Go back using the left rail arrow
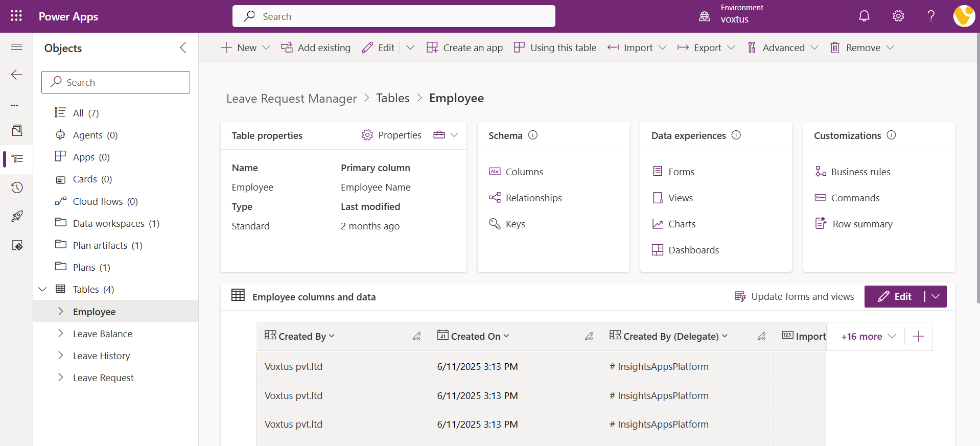The width and height of the screenshot is (980, 446). pos(17,75)
